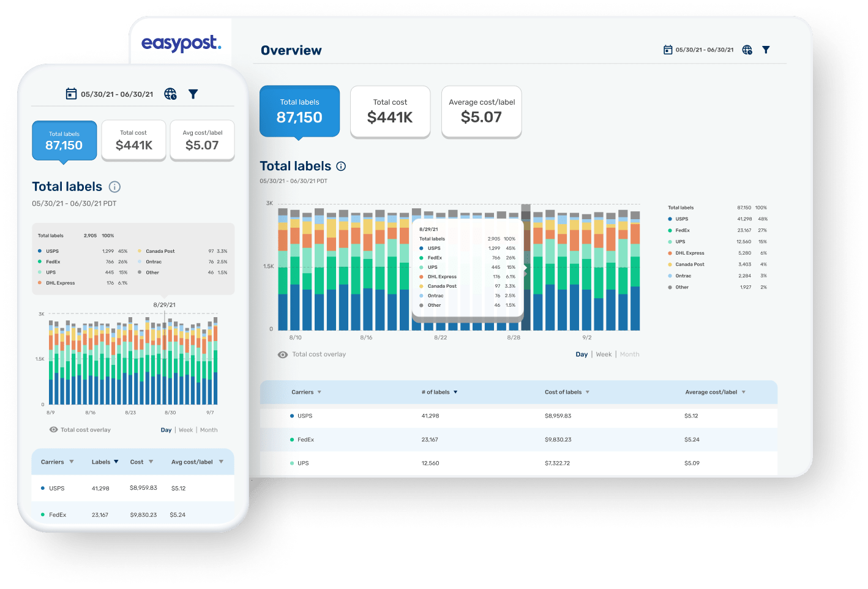Click mobile date range 05/30/21 - 06/30/21
Image resolution: width=868 pixels, height=589 pixels.
[x=117, y=94]
